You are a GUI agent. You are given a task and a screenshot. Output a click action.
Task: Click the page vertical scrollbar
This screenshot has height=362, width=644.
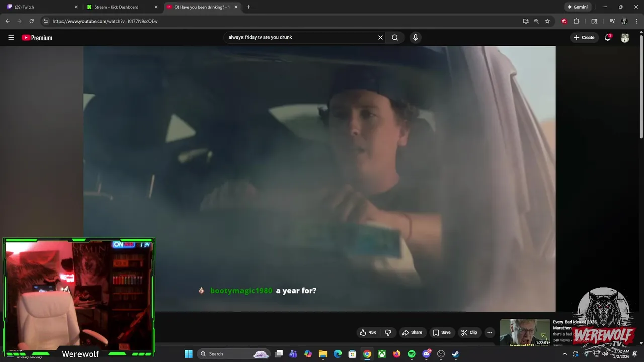641,85
